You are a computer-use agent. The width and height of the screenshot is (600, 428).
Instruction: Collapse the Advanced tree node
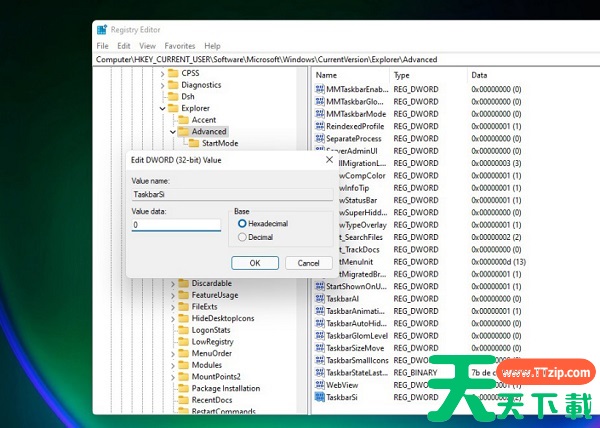click(x=173, y=132)
